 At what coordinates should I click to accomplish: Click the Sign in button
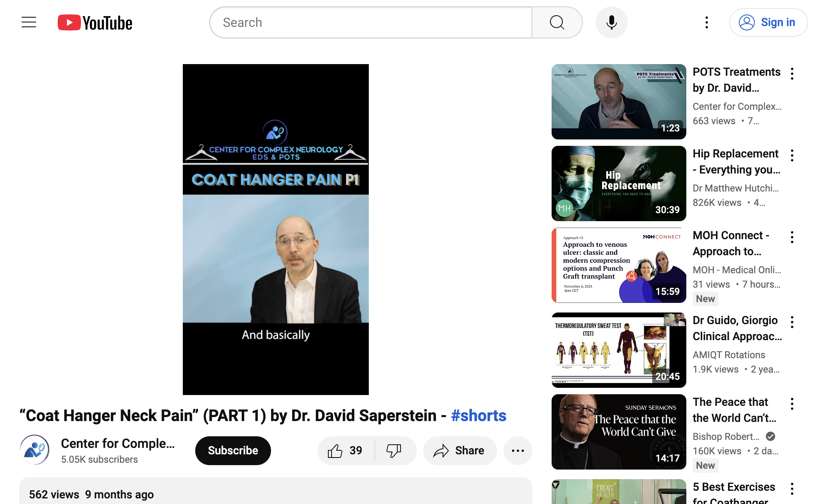(x=768, y=22)
